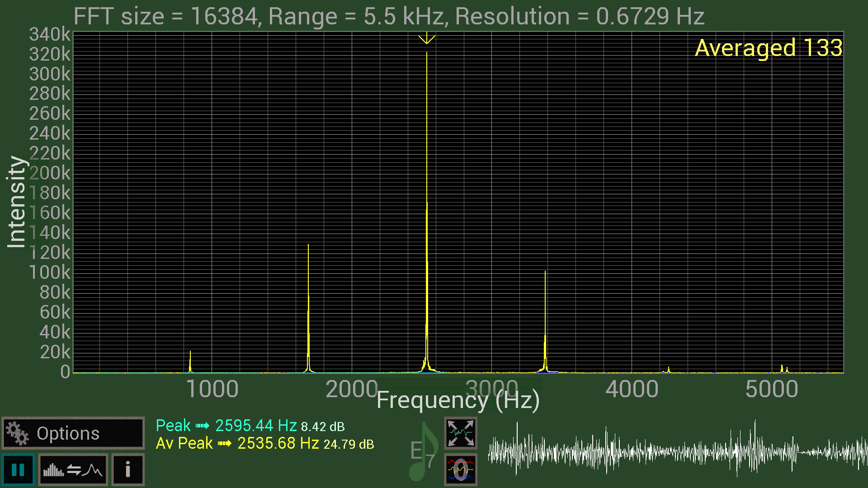
Task: Pause the live spectrum capture
Action: (18, 470)
